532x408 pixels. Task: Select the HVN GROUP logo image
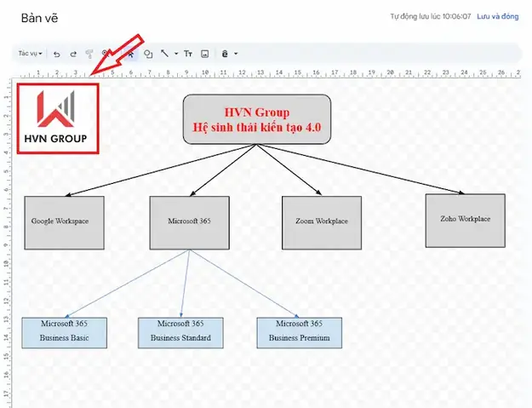point(58,118)
